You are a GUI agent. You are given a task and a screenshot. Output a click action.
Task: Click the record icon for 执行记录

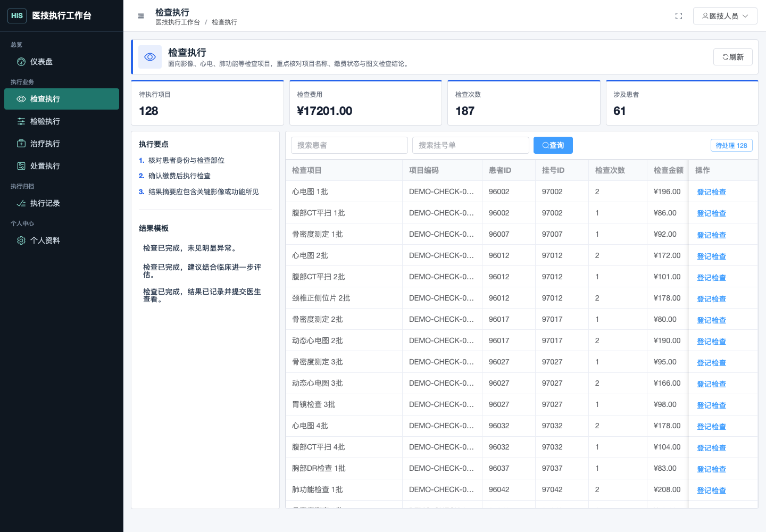click(21, 203)
